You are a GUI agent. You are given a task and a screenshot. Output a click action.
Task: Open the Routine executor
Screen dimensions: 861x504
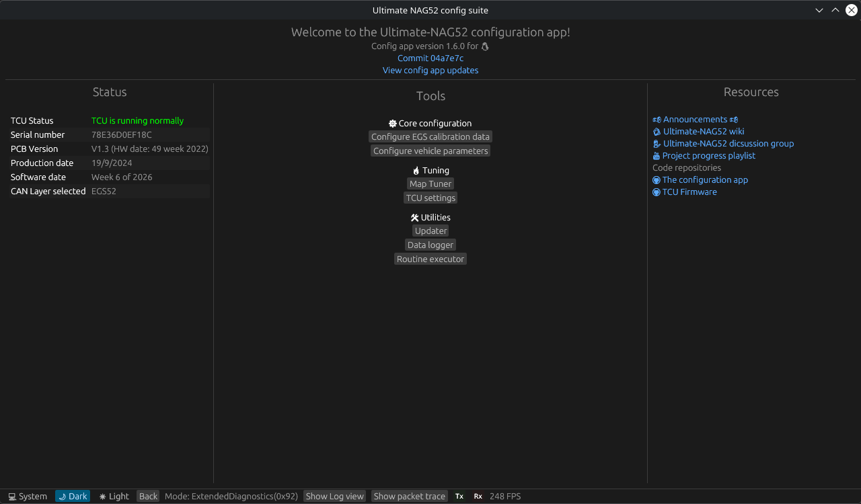tap(430, 259)
